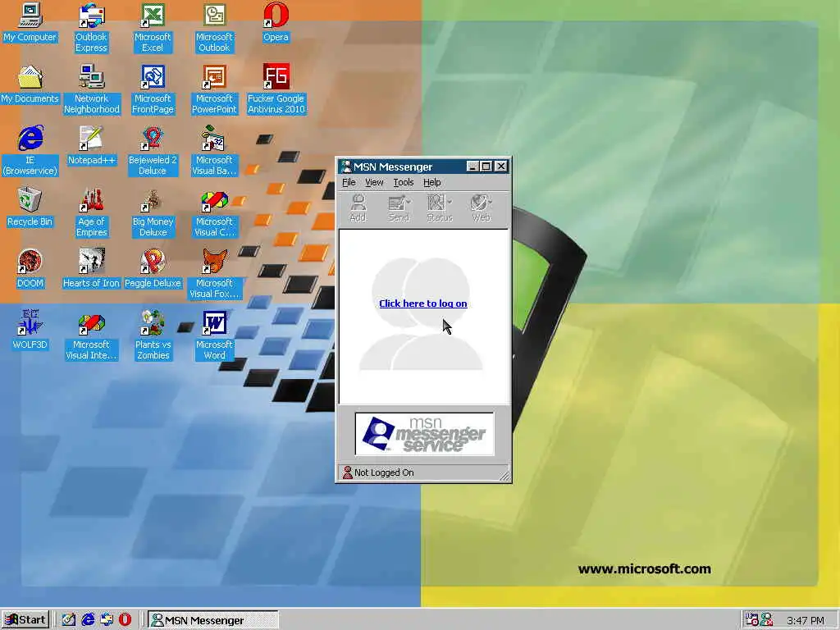The image size is (840, 630).
Task: Open the Start menu
Action: click(x=25, y=620)
